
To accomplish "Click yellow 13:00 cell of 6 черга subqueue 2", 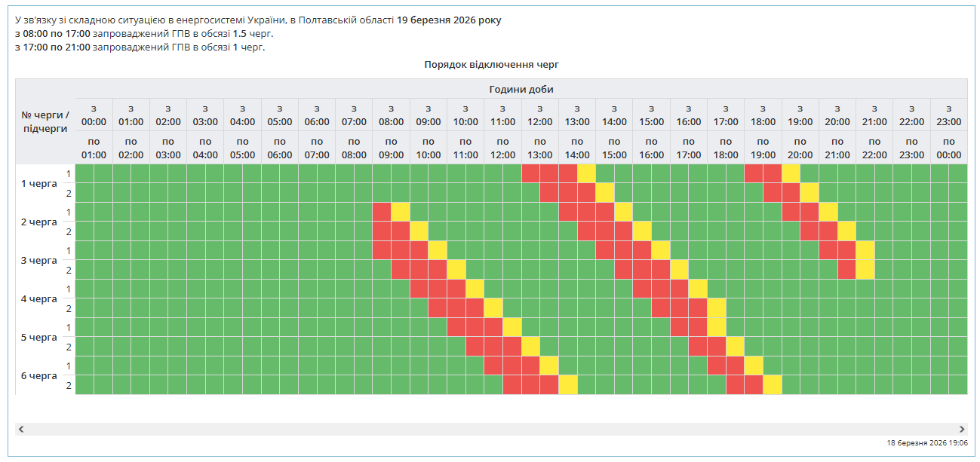I will click(x=568, y=384).
